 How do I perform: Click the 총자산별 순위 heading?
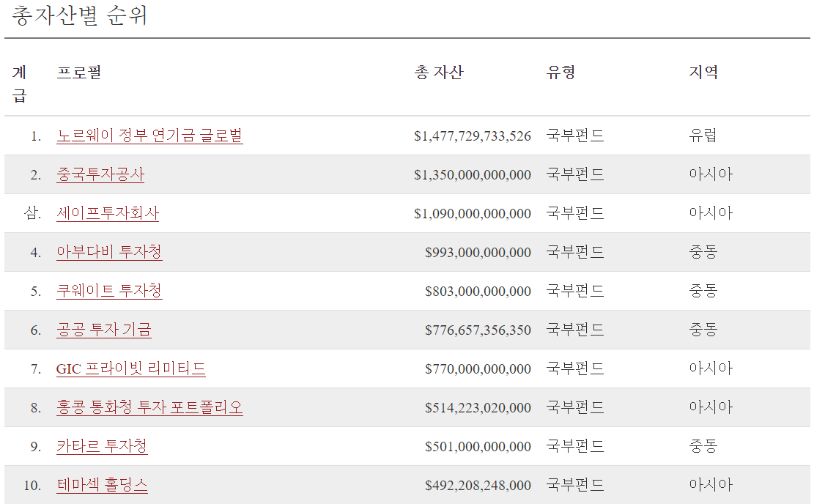[79, 15]
